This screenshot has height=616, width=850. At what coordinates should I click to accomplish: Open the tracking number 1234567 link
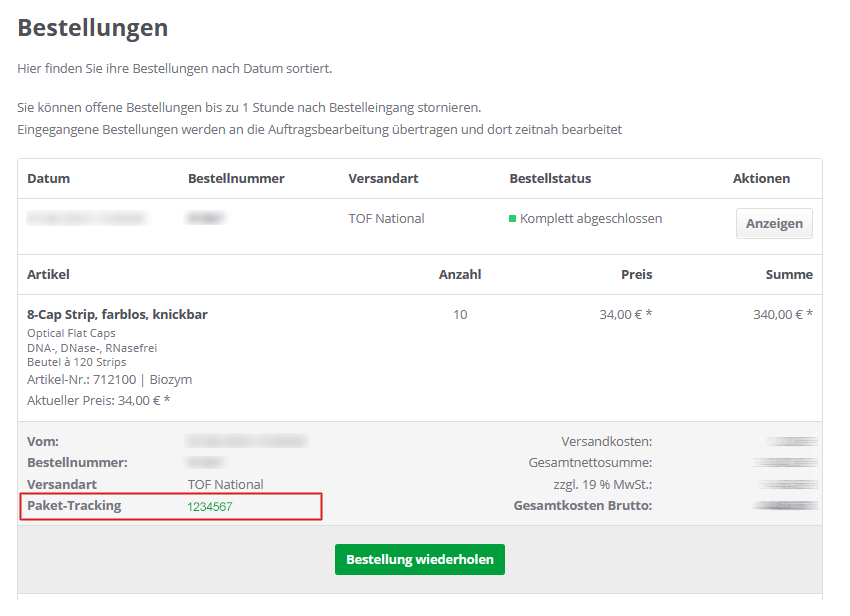pos(210,507)
